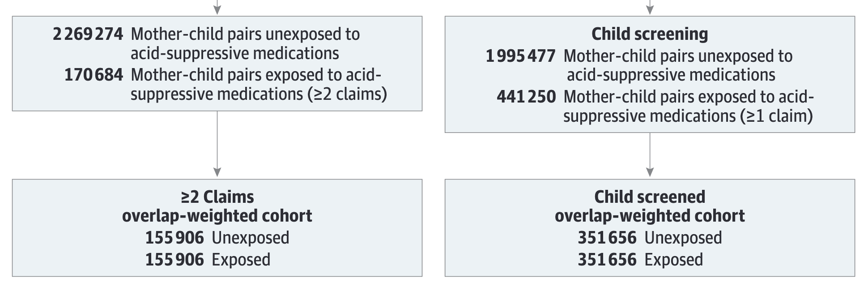Image resolution: width=868 pixels, height=291 pixels.
Task: Click 'acid-suppressive medications' under 1995477
Action: coord(671,75)
